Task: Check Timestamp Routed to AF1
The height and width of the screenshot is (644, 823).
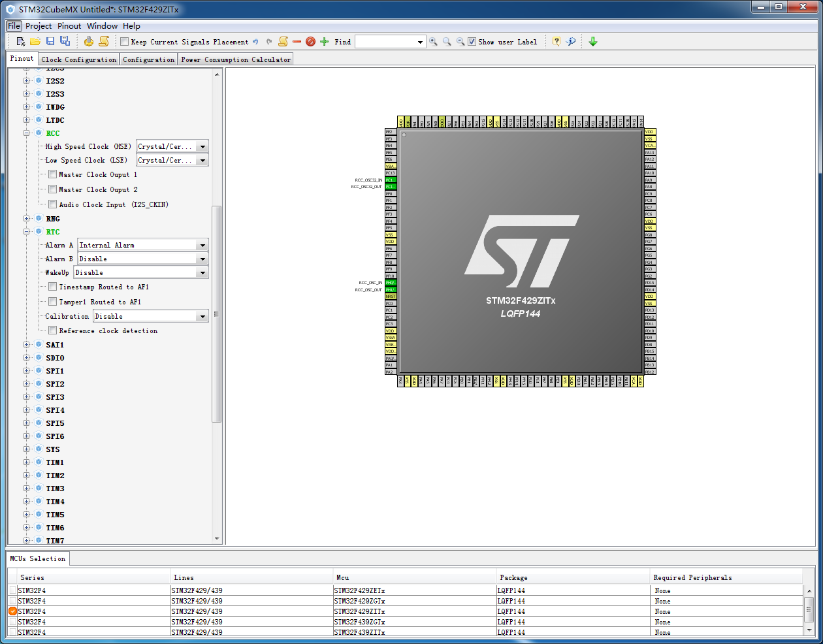Action: click(52, 287)
